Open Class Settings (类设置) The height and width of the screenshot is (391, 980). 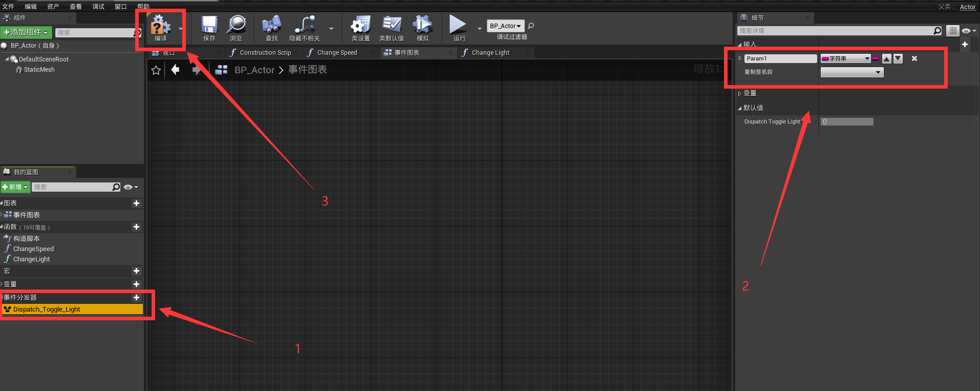pyautogui.click(x=360, y=26)
